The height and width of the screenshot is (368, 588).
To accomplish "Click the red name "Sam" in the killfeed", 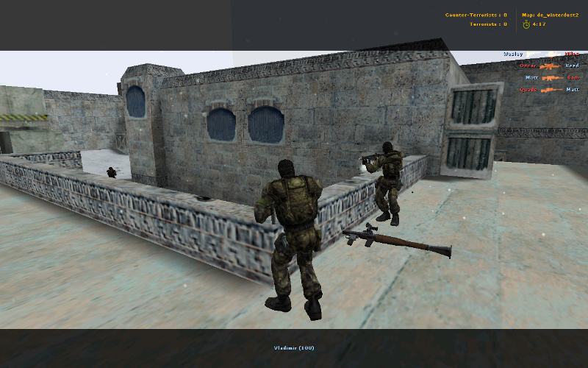I will (x=573, y=78).
